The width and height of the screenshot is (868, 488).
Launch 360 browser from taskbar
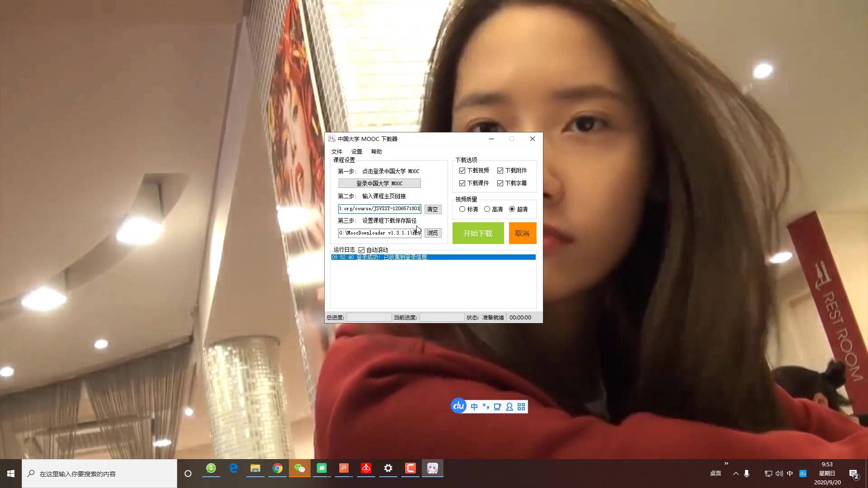(211, 469)
